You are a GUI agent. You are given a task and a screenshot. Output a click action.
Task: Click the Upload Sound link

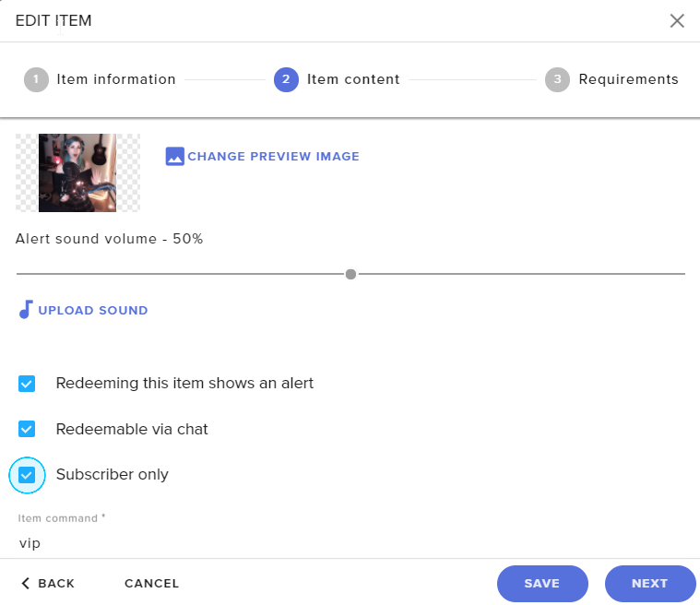93,310
